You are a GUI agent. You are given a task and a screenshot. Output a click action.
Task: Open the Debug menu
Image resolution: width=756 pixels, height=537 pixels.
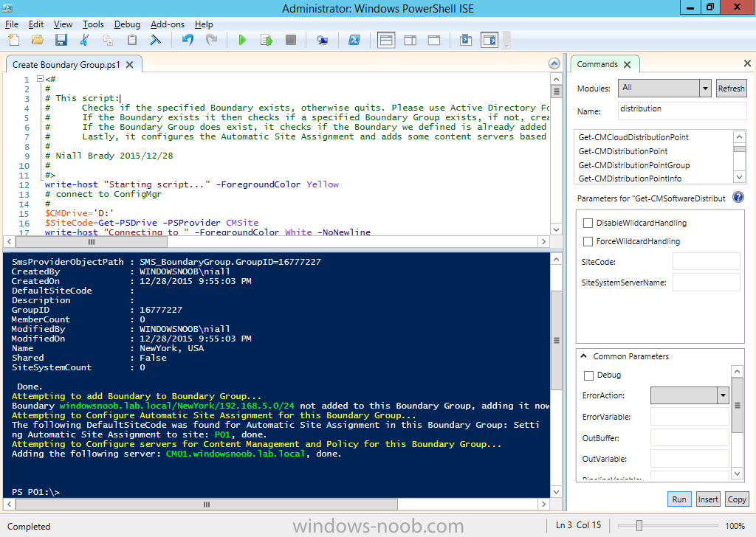127,24
